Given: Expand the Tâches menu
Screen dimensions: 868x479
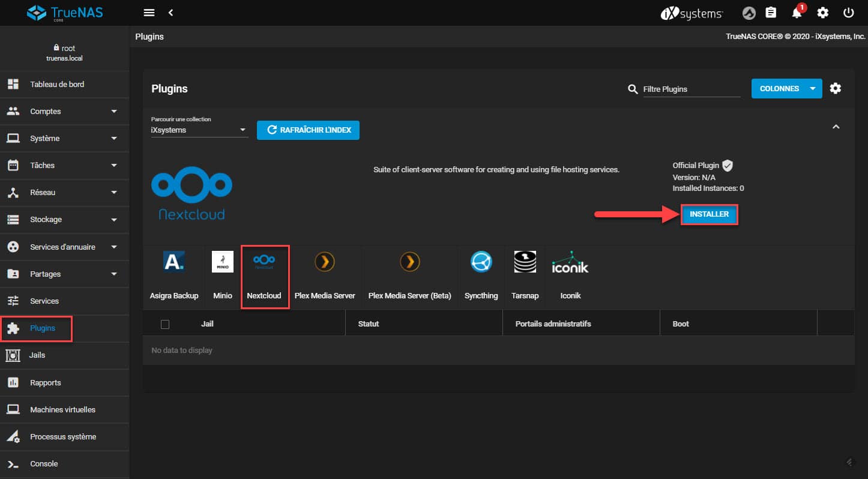Looking at the screenshot, I should click(x=64, y=165).
